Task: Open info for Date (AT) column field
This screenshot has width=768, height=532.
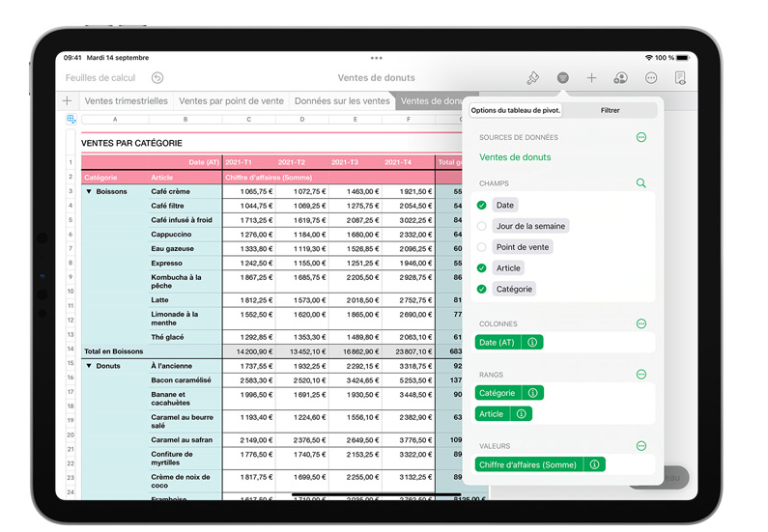Action: click(x=532, y=342)
